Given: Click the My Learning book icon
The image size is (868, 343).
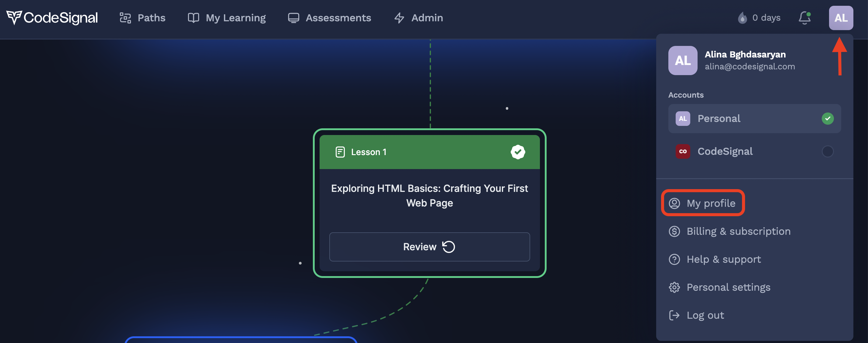Looking at the screenshot, I should coord(194,18).
